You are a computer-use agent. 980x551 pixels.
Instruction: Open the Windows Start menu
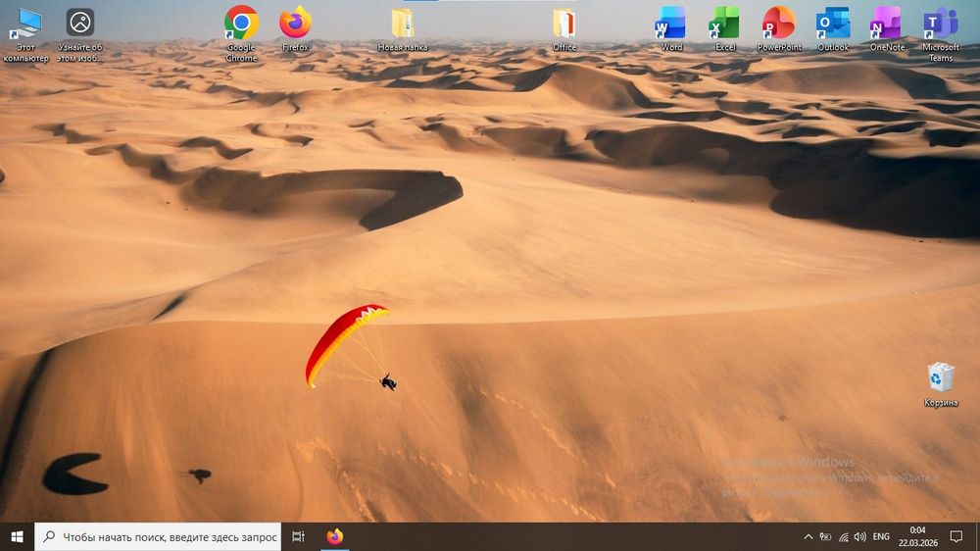tap(17, 536)
